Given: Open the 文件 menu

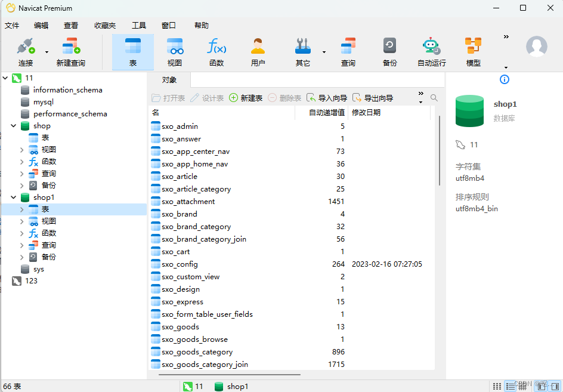Looking at the screenshot, I should pyautogui.click(x=12, y=26).
